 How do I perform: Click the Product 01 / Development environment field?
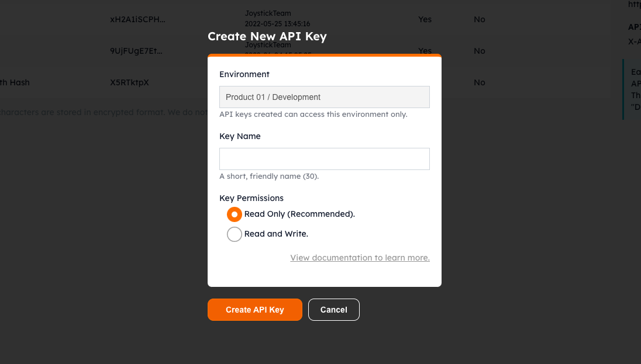point(324,97)
